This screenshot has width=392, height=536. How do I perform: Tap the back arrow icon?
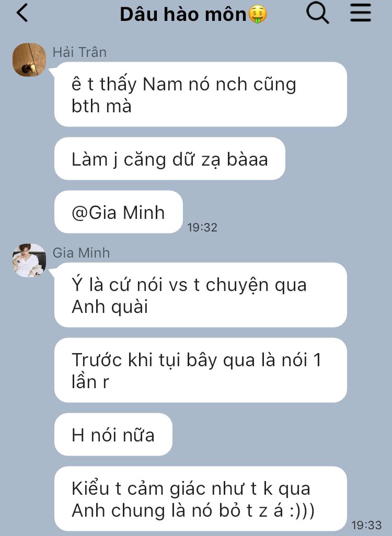coord(22,14)
